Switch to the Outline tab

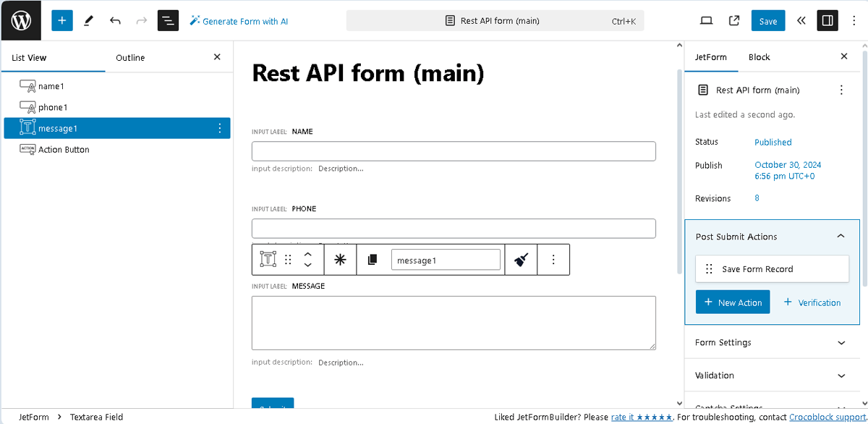130,58
